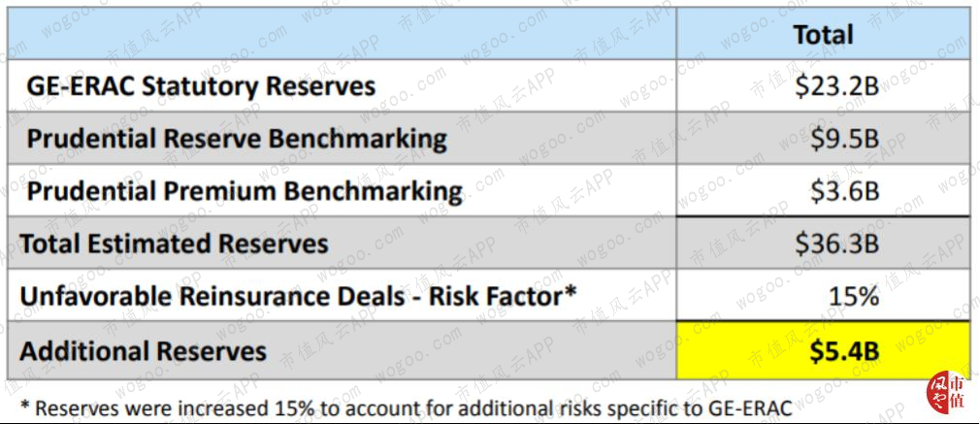
Task: Click the red logo seal icon
Action: [x=947, y=392]
